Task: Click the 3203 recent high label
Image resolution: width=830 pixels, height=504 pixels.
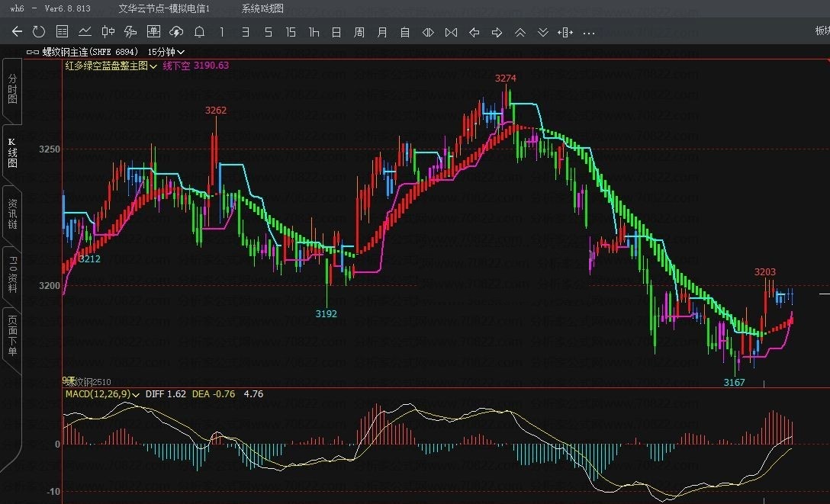Action: [x=765, y=272]
